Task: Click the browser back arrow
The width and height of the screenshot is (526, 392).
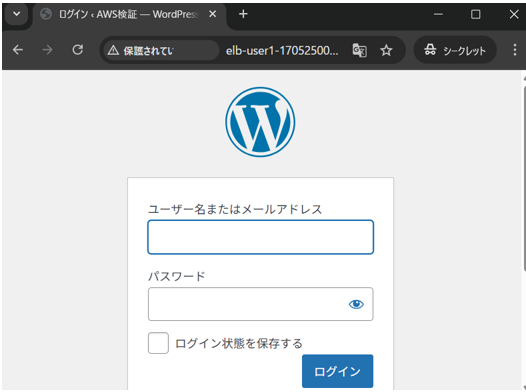Action: (x=18, y=50)
